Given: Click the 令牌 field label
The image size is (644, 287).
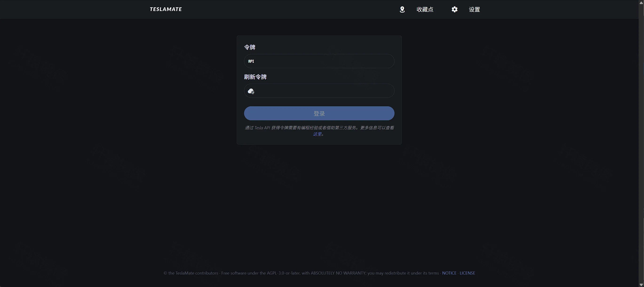Looking at the screenshot, I should coord(249,47).
